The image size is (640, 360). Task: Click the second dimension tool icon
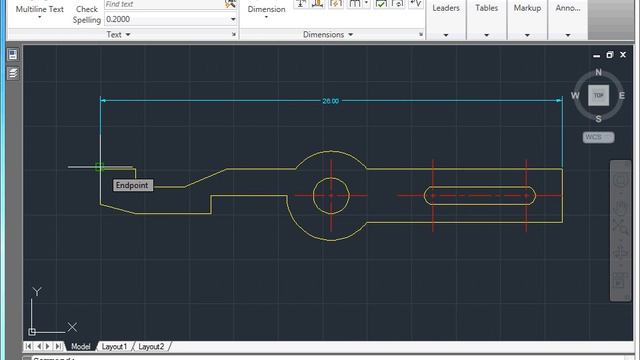318,4
